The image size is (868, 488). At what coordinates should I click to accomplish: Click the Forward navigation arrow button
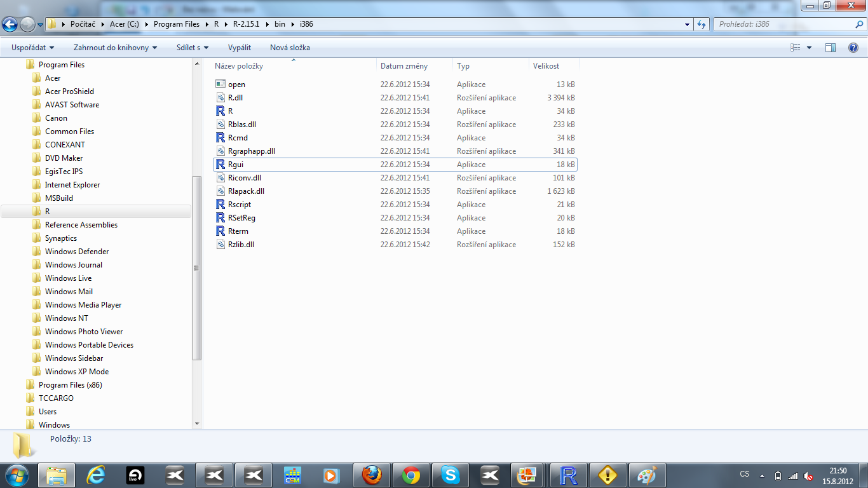click(x=27, y=24)
